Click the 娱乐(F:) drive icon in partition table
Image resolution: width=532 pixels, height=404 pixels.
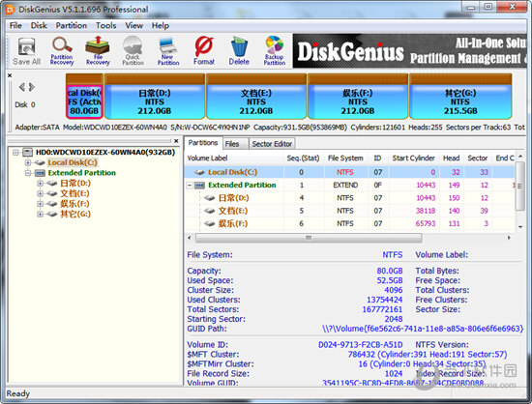pos(210,223)
